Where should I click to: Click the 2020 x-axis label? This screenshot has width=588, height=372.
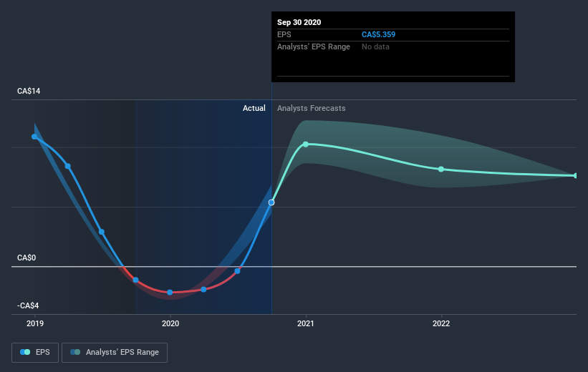(170, 323)
